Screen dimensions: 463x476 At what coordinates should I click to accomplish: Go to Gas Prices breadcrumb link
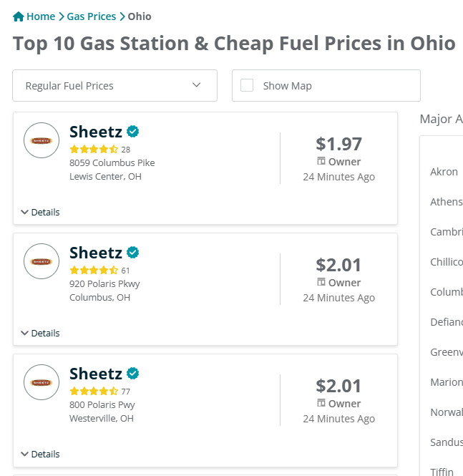coord(92,16)
